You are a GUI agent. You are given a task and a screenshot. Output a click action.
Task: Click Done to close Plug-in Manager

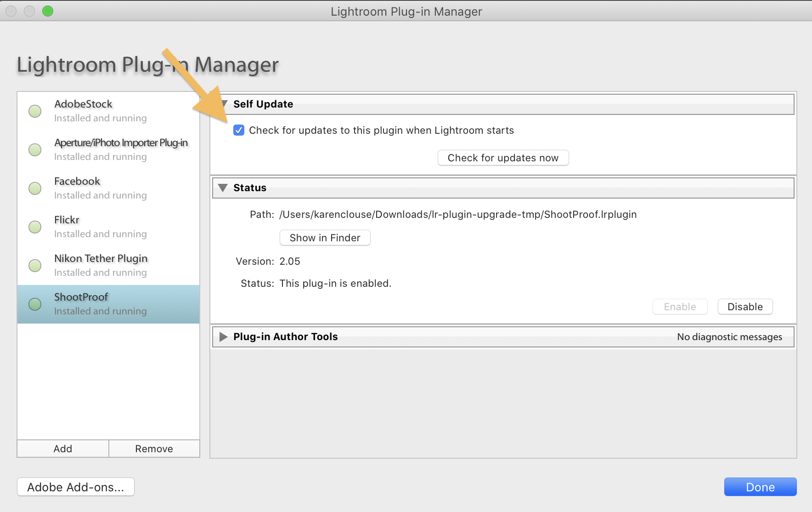pos(761,487)
